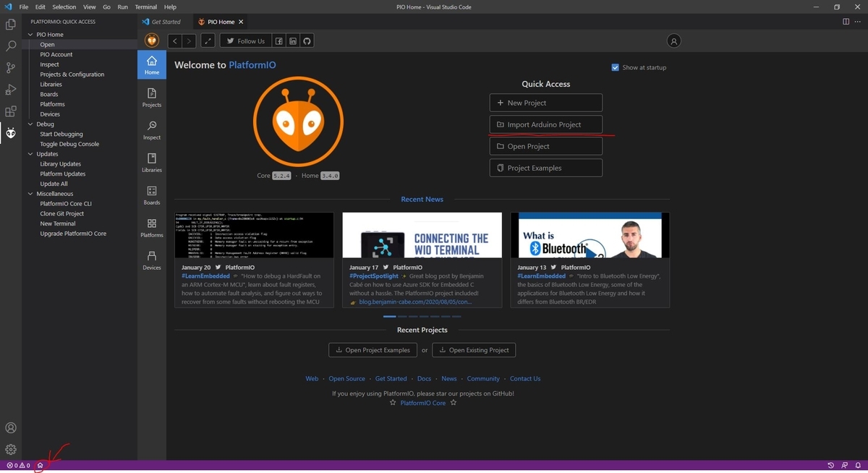The image size is (868, 473).
Task: Select PIO Account in Quick Access tree
Action: [x=56, y=54]
